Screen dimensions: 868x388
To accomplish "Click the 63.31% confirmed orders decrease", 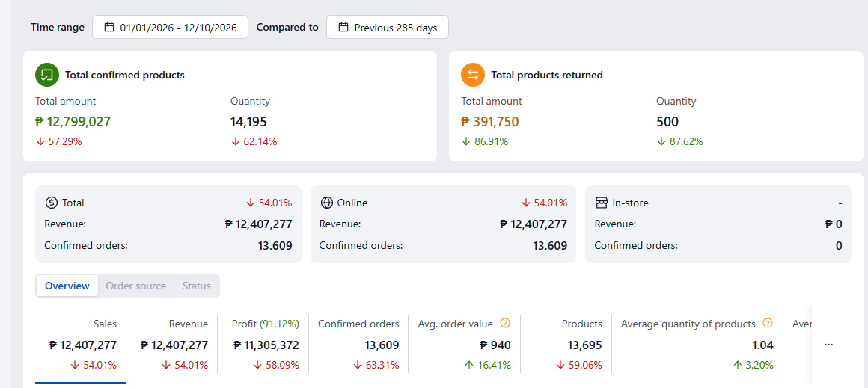I will [376, 366].
